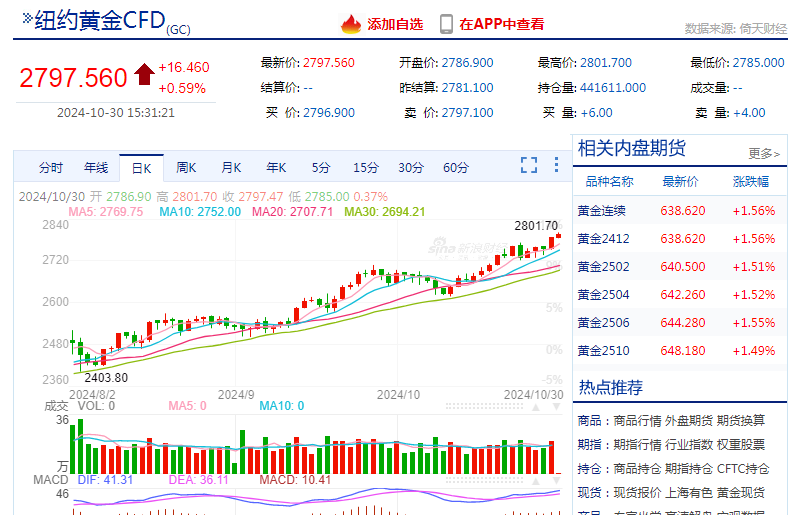Screen dimensions: 794x515
Task: Click the 品种名称 column header
Action: pyautogui.click(x=609, y=182)
